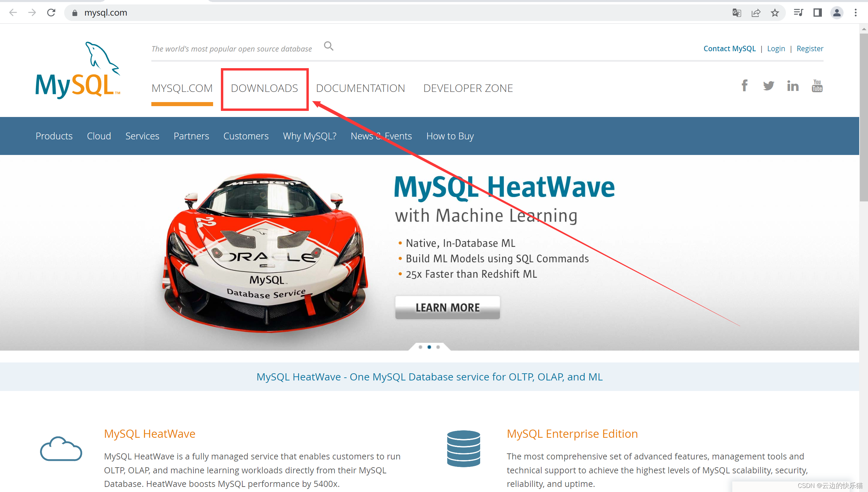The image size is (868, 492).
Task: Click the search magnifier icon
Action: pos(328,46)
